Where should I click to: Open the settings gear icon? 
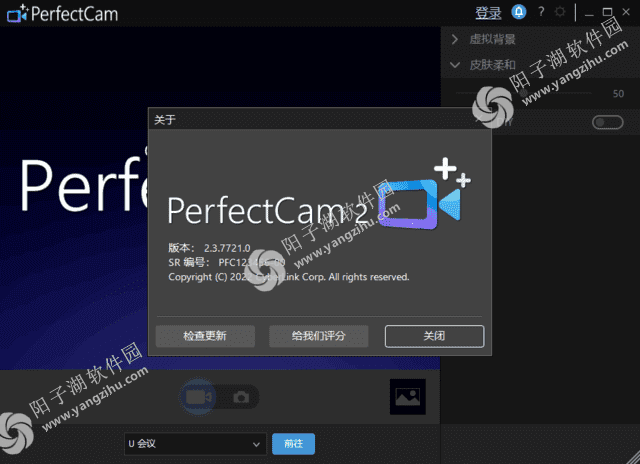560,12
